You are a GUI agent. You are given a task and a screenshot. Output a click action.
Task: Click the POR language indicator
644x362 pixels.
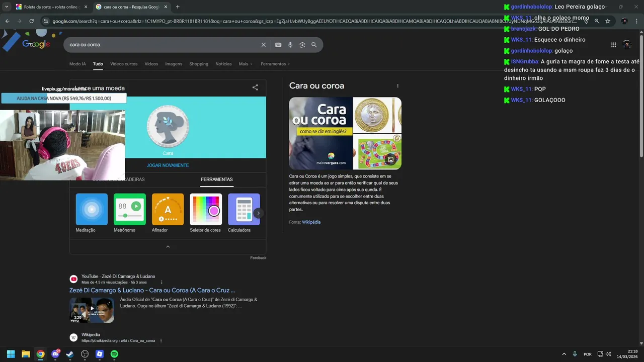click(587, 354)
